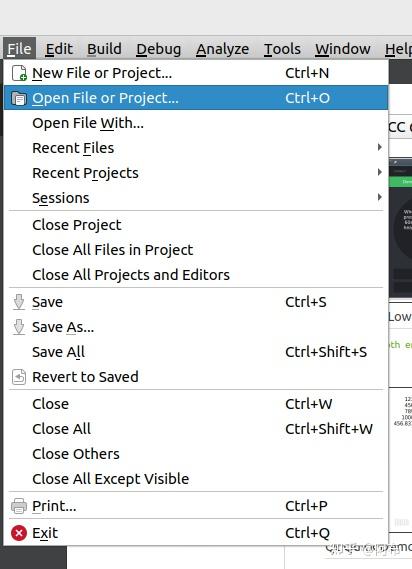This screenshot has height=569, width=412.
Task: Expand the Recent Projects submenu arrow
Action: click(x=379, y=172)
